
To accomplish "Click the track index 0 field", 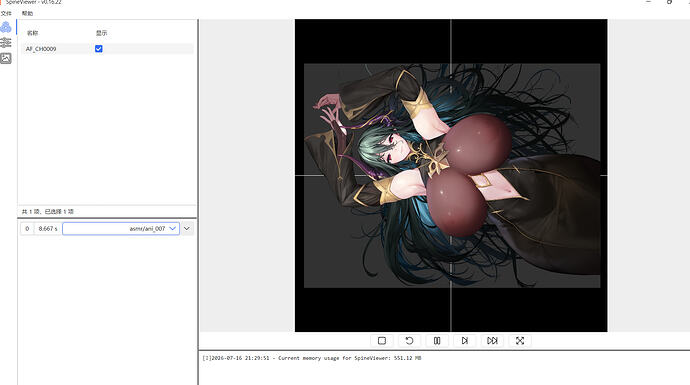I will 27,228.
